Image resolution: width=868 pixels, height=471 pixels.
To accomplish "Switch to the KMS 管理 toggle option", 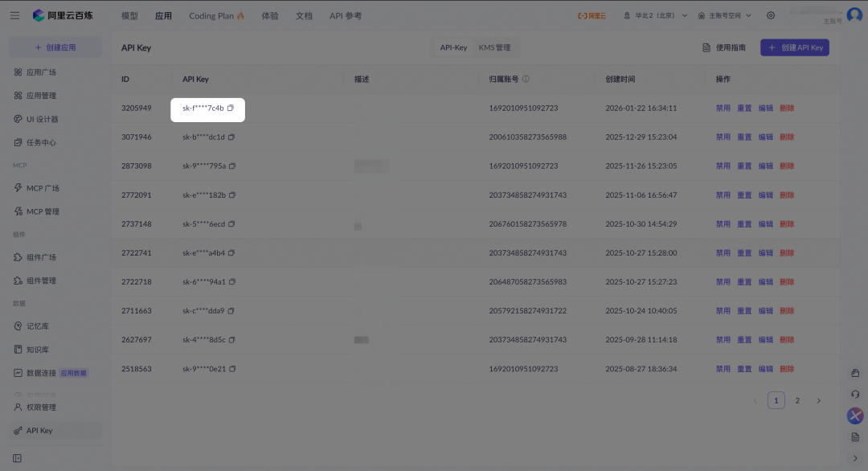I will point(494,47).
